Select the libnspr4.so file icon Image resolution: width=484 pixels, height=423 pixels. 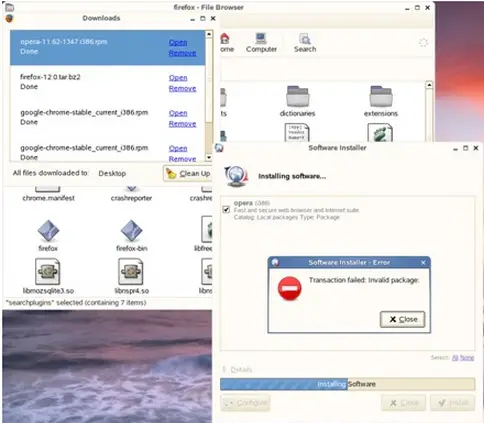(131, 276)
